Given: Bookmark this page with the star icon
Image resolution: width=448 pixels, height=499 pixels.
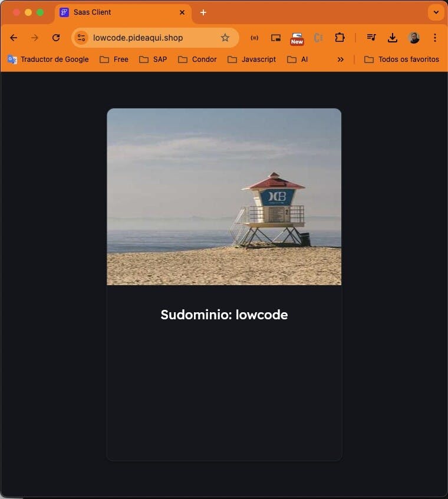Looking at the screenshot, I should [x=225, y=38].
